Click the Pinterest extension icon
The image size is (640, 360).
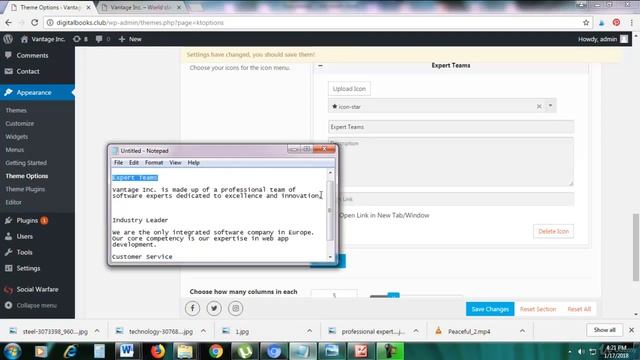pyautogui.click(x=616, y=23)
